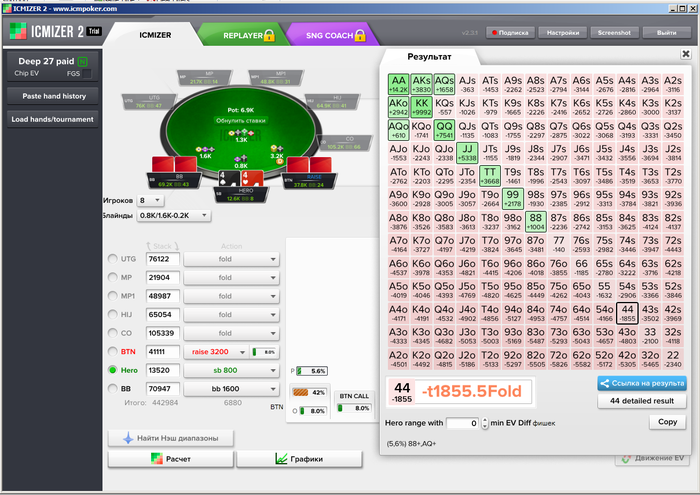Select the MP radio button
This screenshot has width=700, height=495.
pyautogui.click(x=112, y=277)
